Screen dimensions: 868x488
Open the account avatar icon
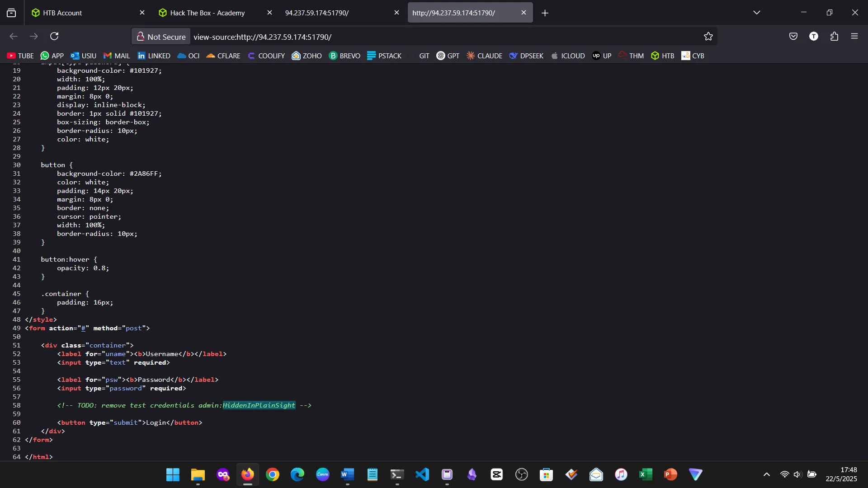[x=814, y=37]
